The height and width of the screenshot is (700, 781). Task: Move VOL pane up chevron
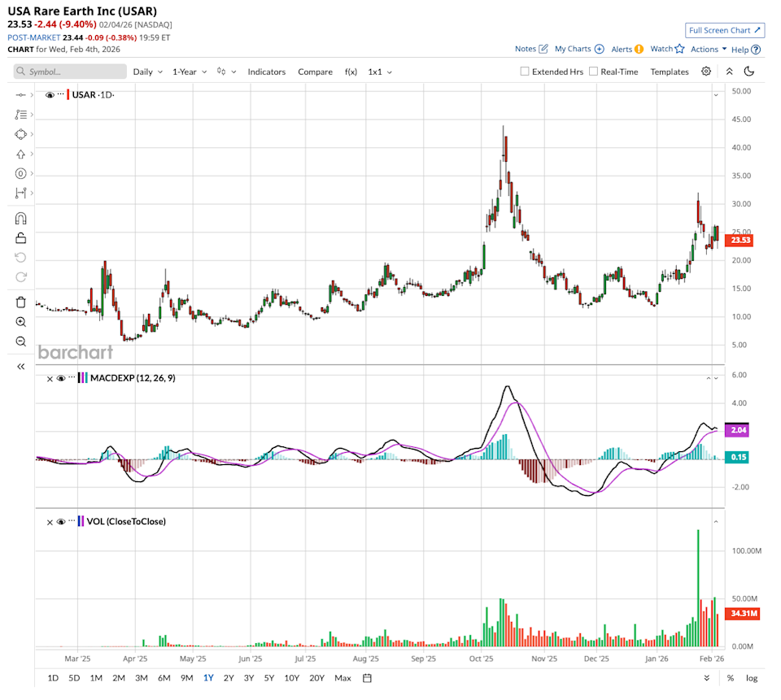716,522
